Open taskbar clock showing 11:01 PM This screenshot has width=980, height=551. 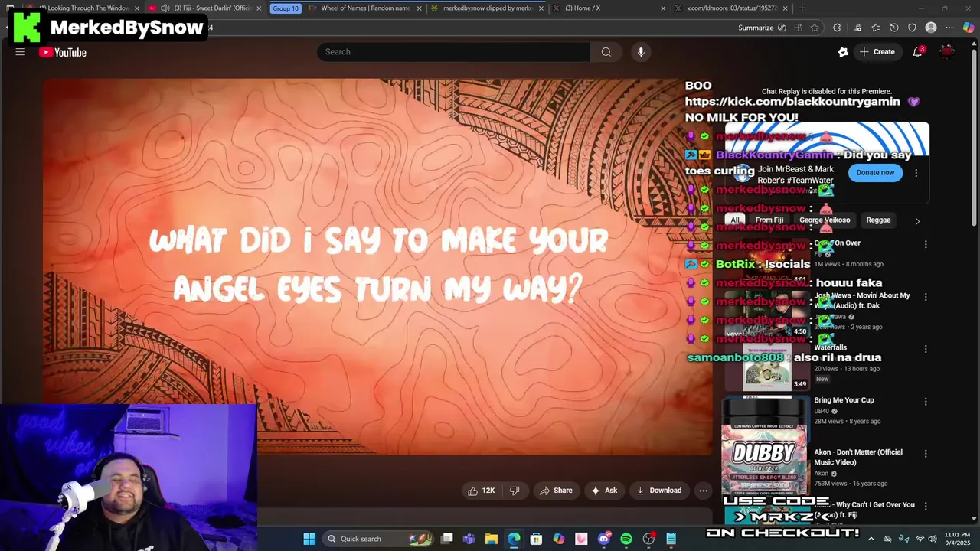tap(957, 539)
